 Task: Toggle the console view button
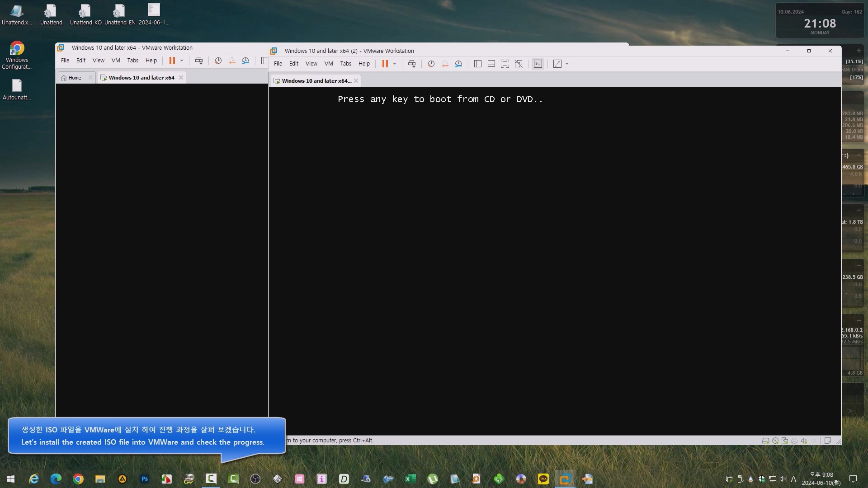coord(538,64)
